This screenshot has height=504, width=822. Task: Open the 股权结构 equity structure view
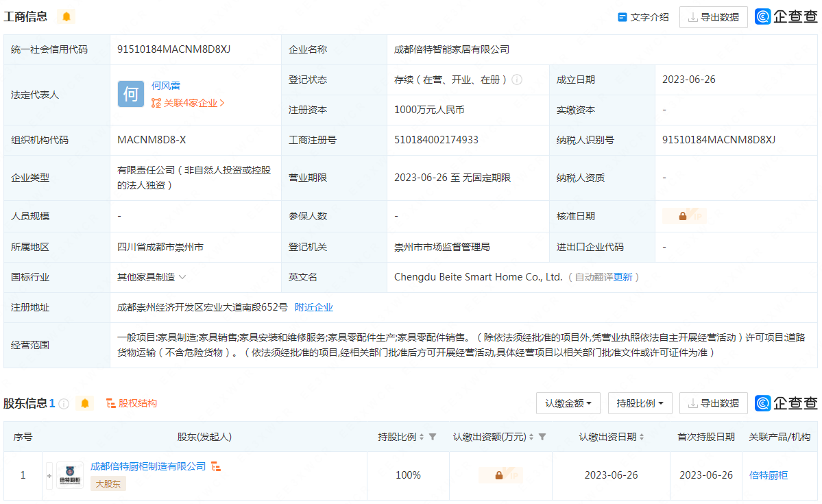(x=132, y=403)
